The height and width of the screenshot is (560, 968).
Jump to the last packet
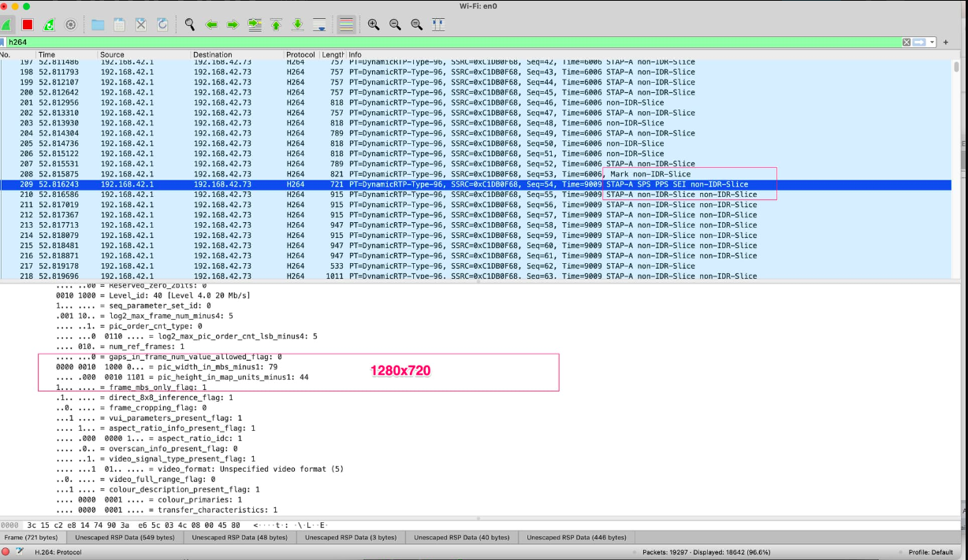(298, 24)
